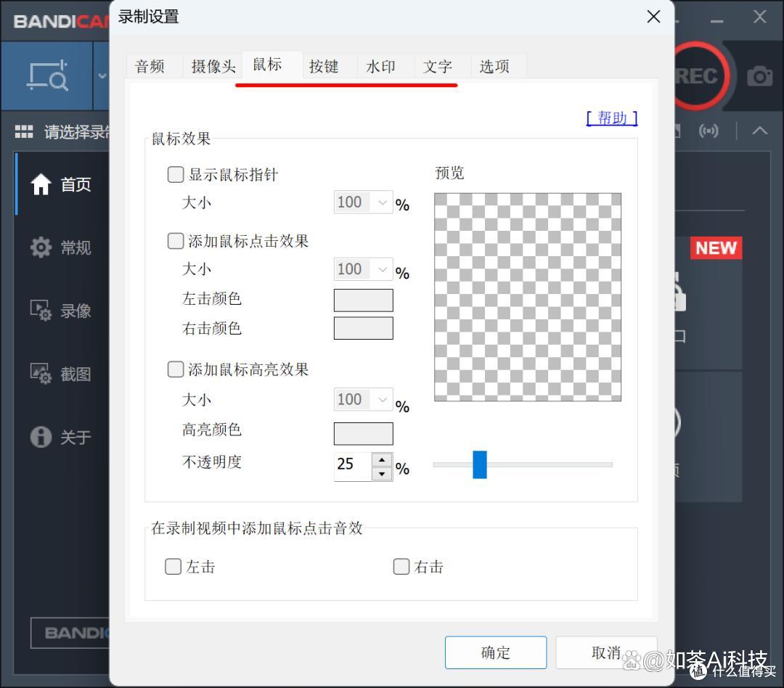Minimize the Bandicam main window
784x688 pixels.
[717, 21]
